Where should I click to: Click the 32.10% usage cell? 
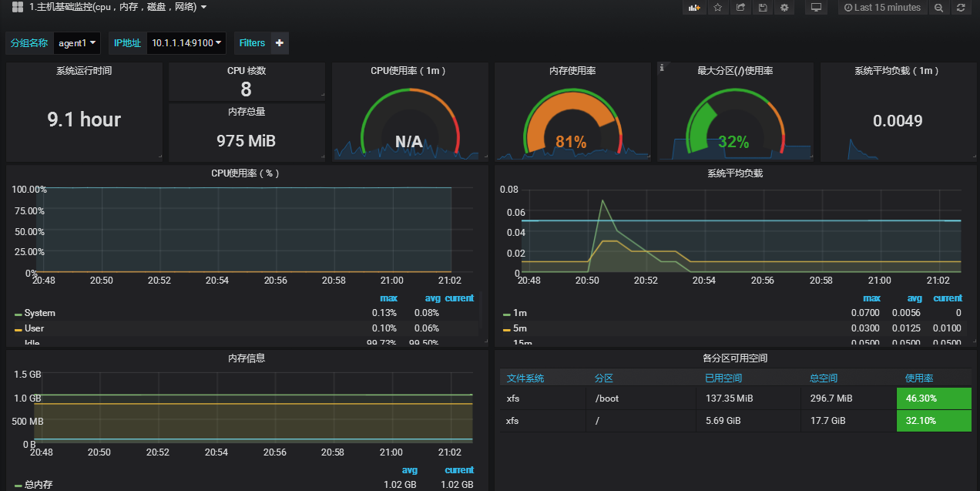tap(934, 421)
